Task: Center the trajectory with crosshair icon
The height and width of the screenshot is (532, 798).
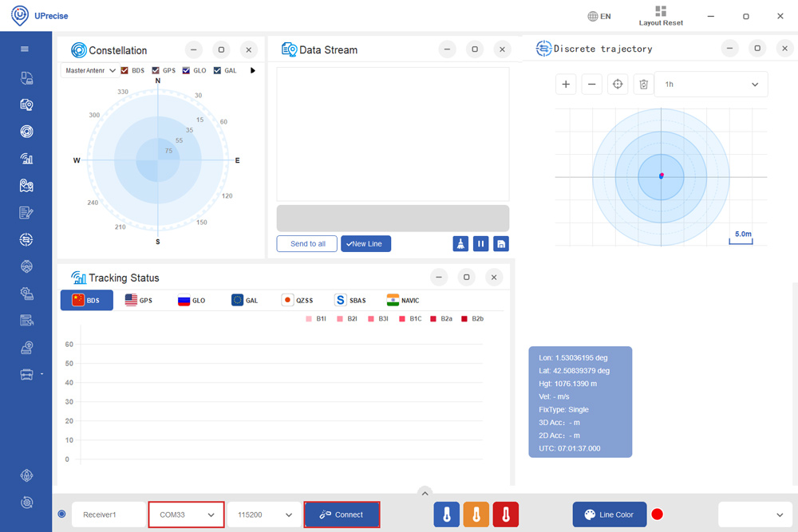Action: coord(618,85)
